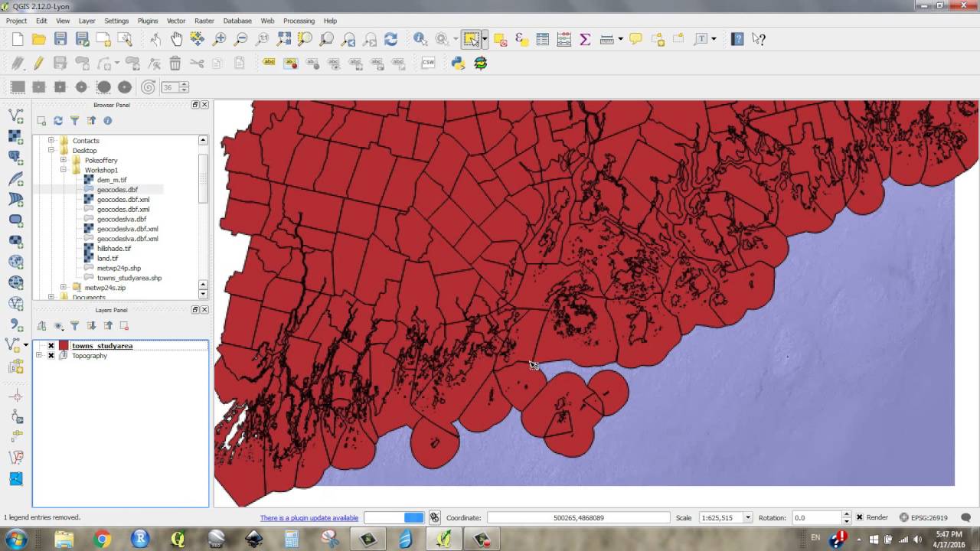Open the Measure tool dropdown arrow
The height and width of the screenshot is (551, 980).
tap(620, 39)
